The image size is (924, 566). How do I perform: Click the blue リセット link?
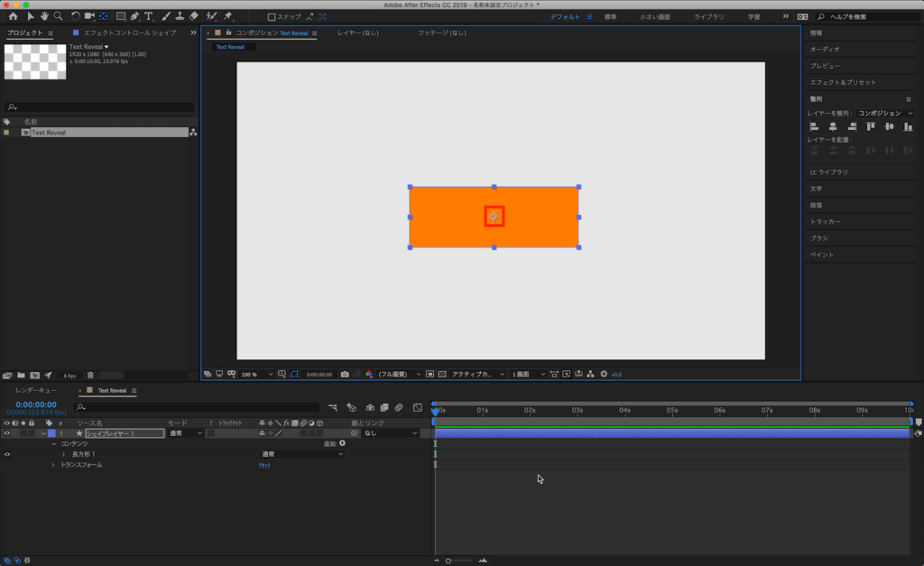pos(265,465)
